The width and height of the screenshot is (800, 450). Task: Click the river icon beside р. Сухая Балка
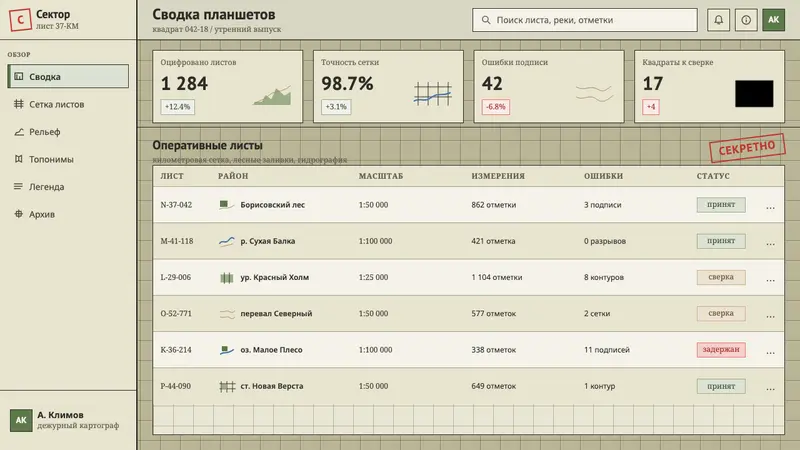[x=227, y=241]
